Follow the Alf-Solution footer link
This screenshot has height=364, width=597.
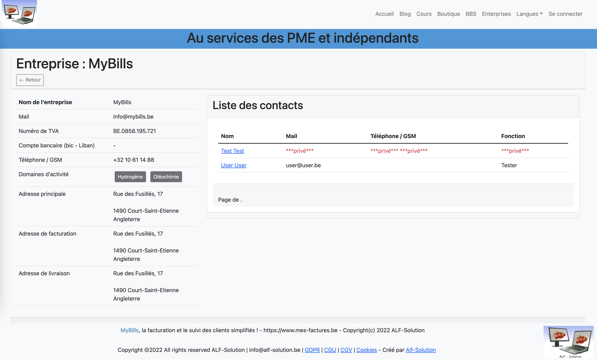421,350
